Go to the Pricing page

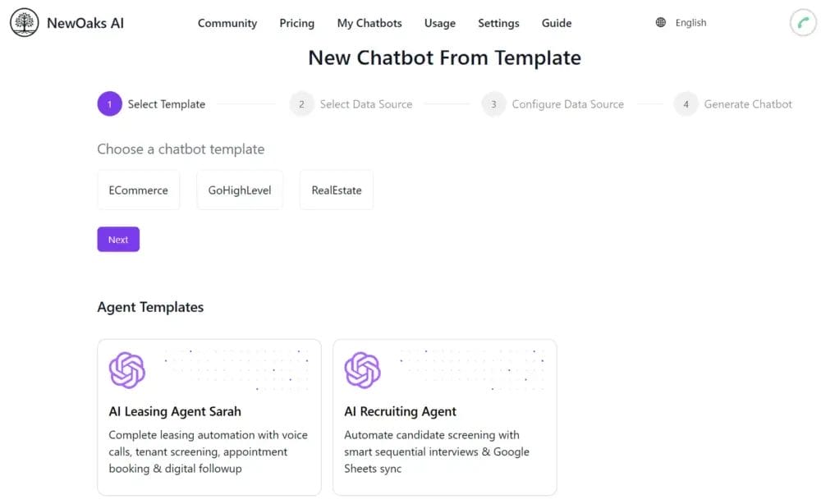click(296, 23)
